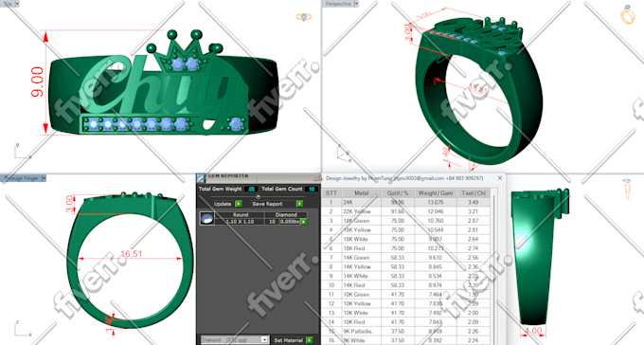Click the Update button label
The image size is (644, 345).
pos(223,204)
